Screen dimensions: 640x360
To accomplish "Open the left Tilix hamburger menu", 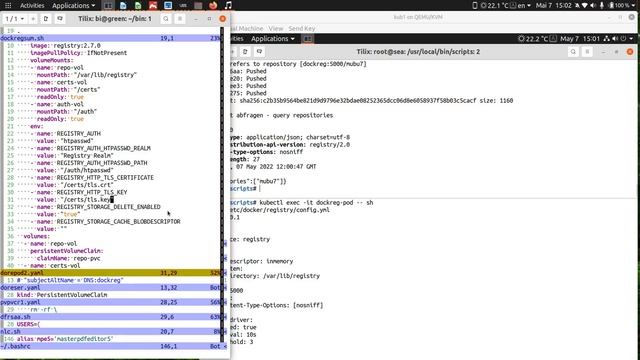I will pos(180,19).
